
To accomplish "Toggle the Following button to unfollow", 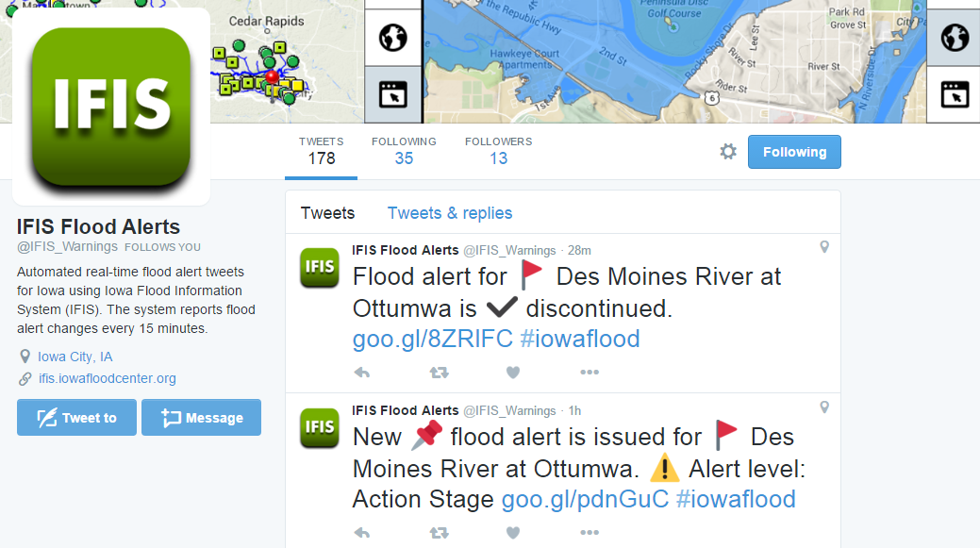I will pos(794,152).
